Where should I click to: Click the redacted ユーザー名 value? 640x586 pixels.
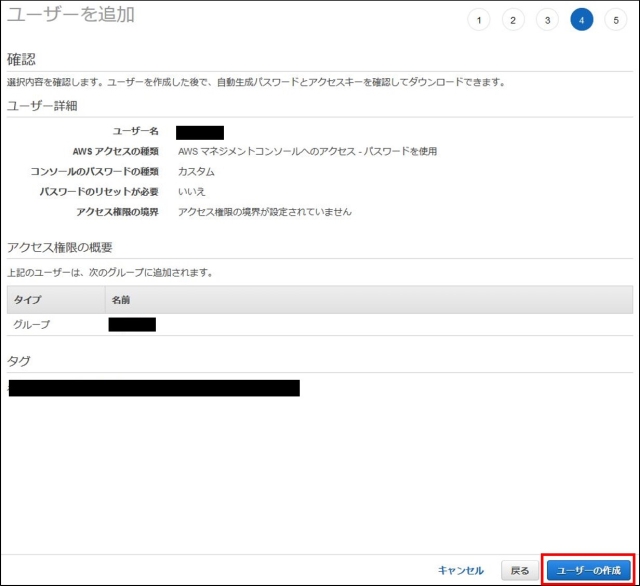click(x=199, y=132)
